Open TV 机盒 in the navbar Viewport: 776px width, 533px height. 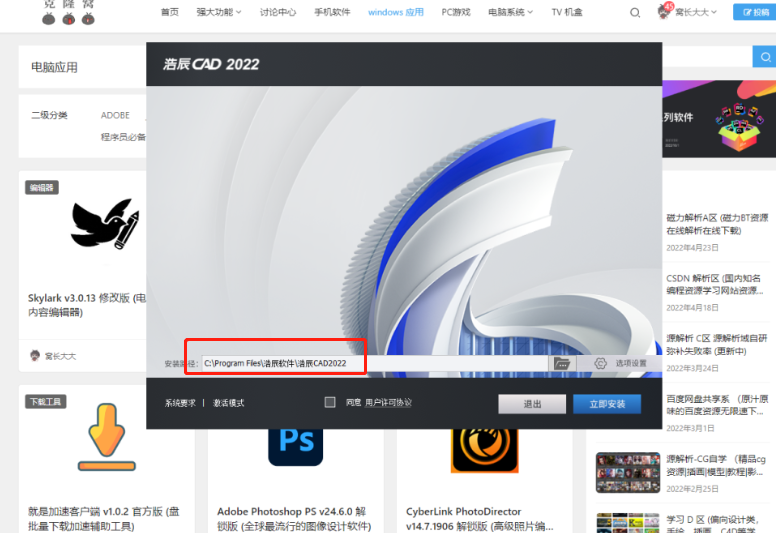click(x=567, y=12)
